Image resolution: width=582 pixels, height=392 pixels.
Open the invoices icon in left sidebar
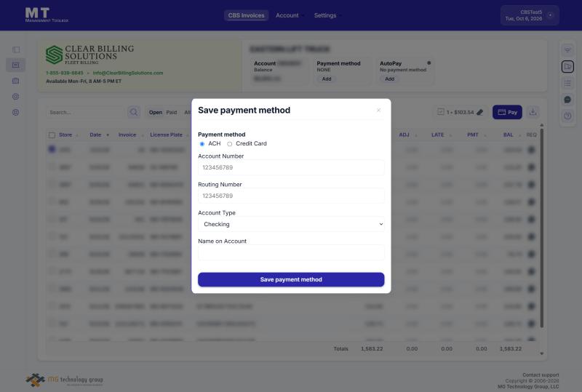click(x=15, y=65)
